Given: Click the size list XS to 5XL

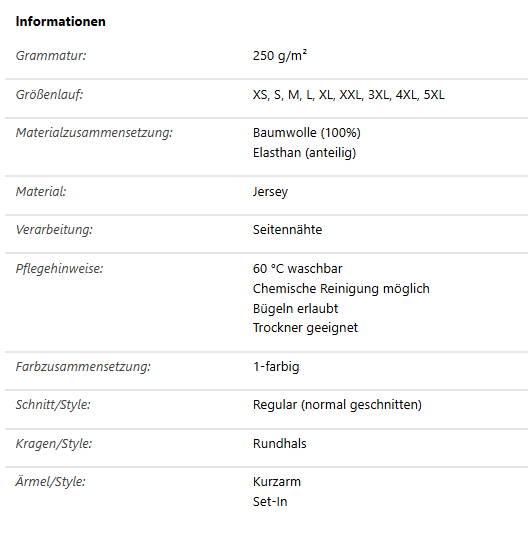Looking at the screenshot, I should tap(349, 95).
